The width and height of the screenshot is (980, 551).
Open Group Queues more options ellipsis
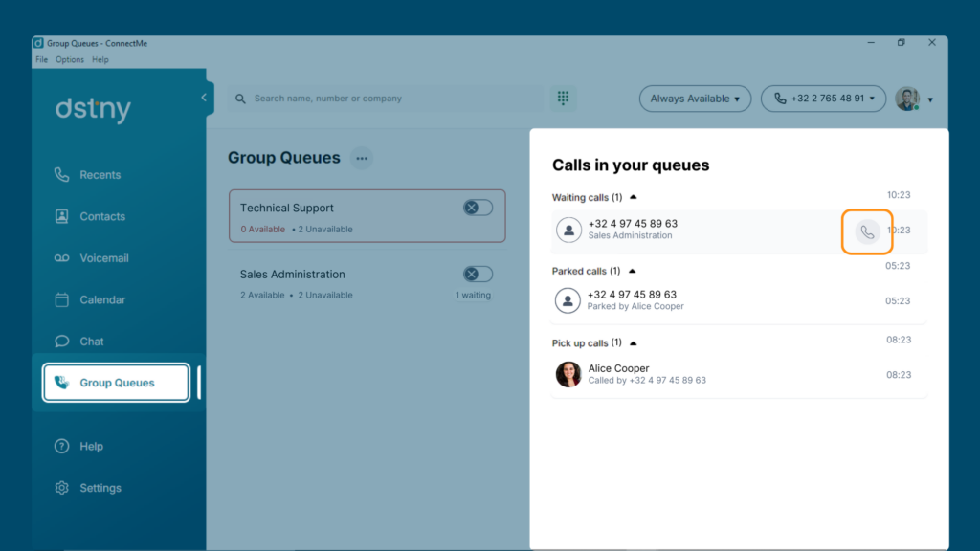[x=361, y=158]
